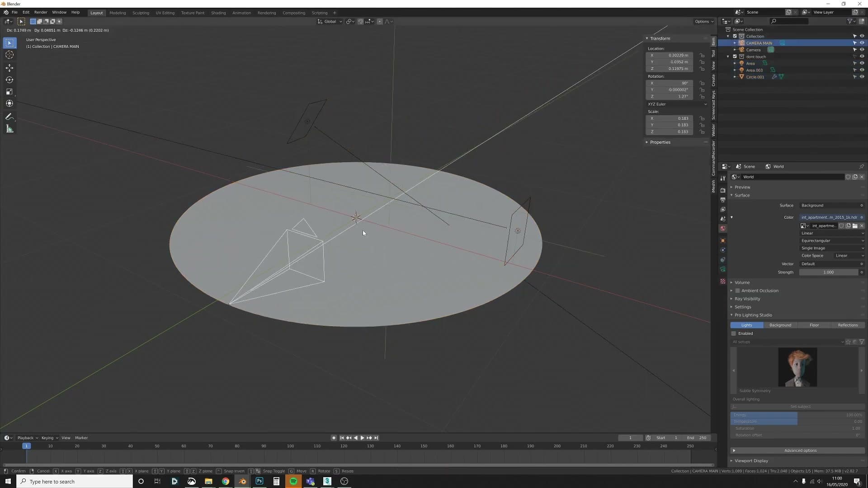
Task: Uncheck the Collection exclude checkbox
Action: click(x=735, y=36)
